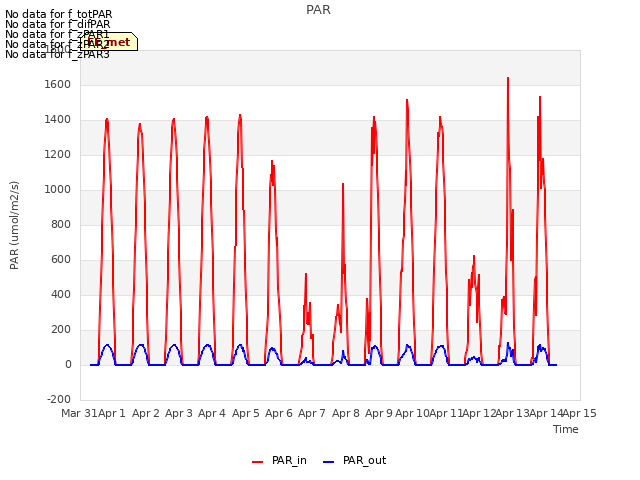Click the Apr 15 x-axis date label
Screen dimensions: 640x480
click(x=579, y=413)
